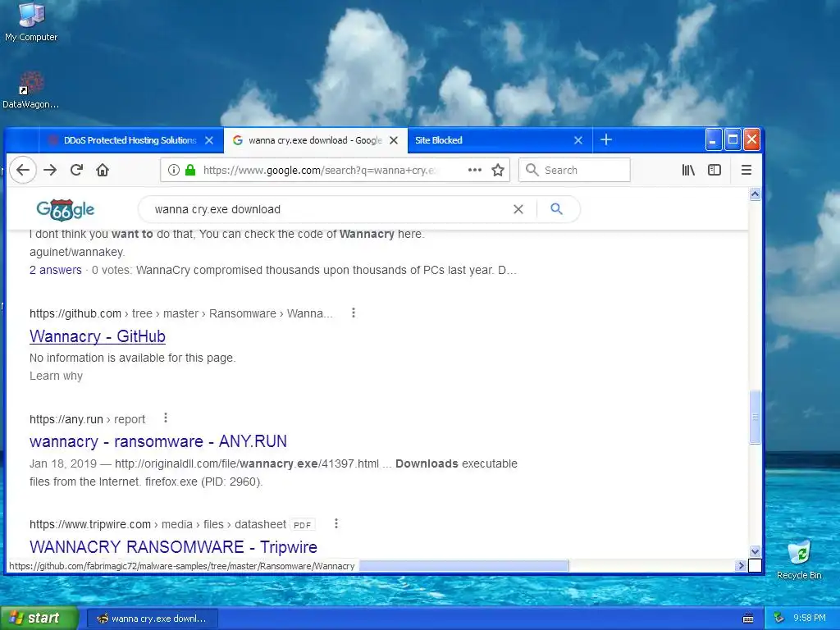This screenshot has width=840, height=630.
Task: Click the horizontal scrollbar thumb
Action: pos(463,566)
